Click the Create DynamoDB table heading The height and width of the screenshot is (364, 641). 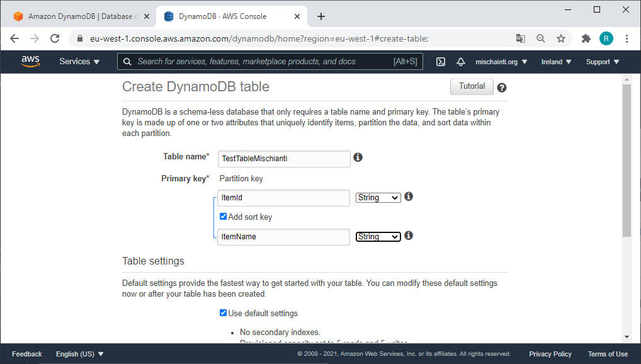[196, 87]
